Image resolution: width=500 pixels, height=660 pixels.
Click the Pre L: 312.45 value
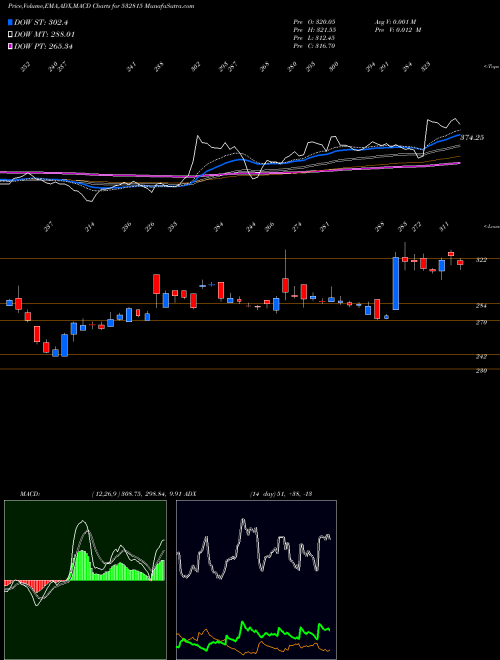[x=314, y=38]
